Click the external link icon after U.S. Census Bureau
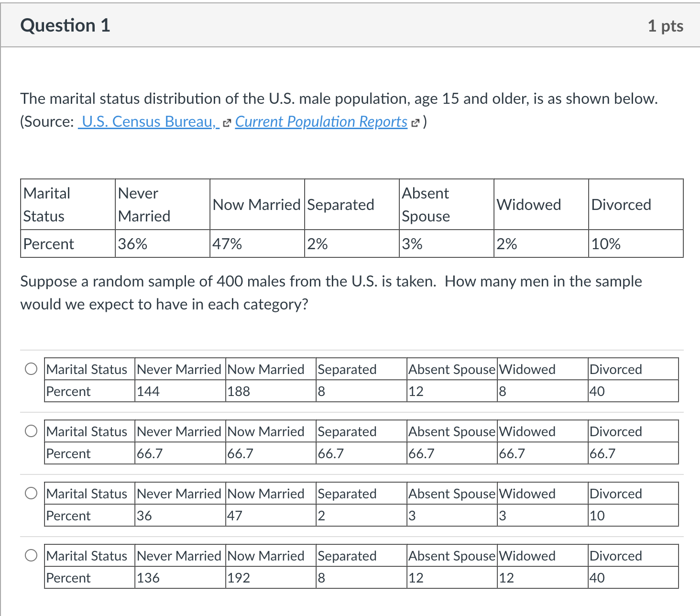The height and width of the screenshot is (616, 700). (x=227, y=122)
